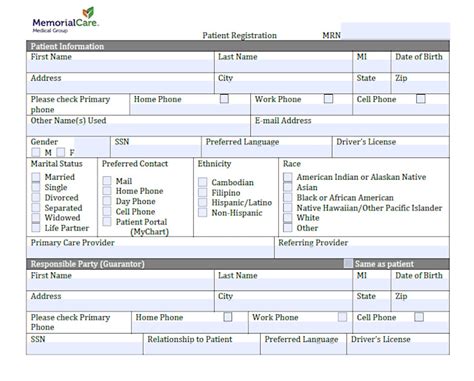Check the Cambodian ethnicity box
This screenshot has height=381, width=474.
click(x=202, y=182)
